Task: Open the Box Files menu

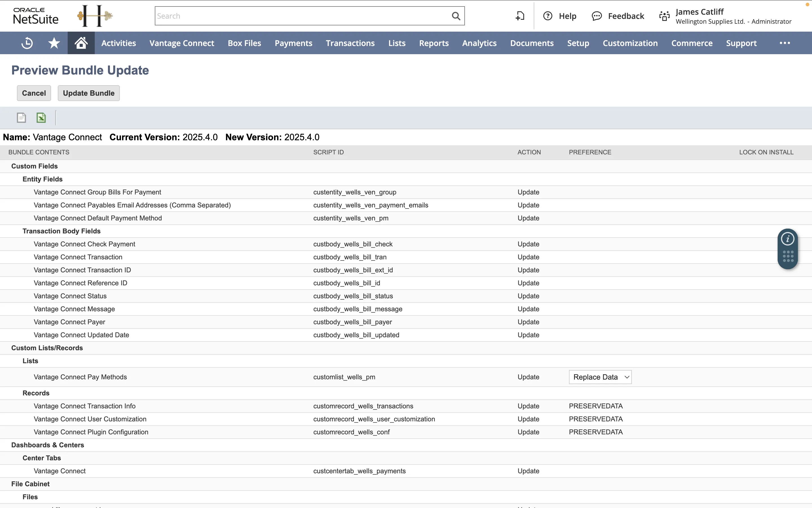Action: click(244, 43)
